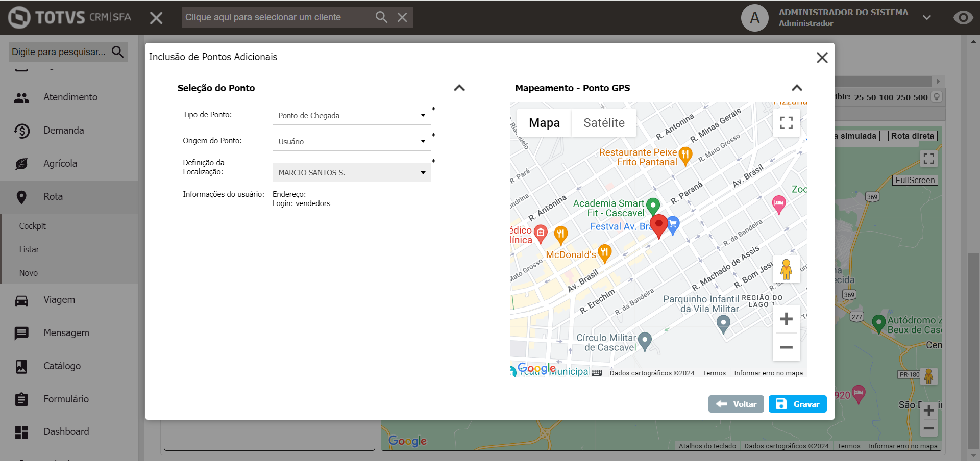Open the Tipo de Ponto dropdown
Image resolution: width=980 pixels, height=461 pixels.
click(x=352, y=115)
